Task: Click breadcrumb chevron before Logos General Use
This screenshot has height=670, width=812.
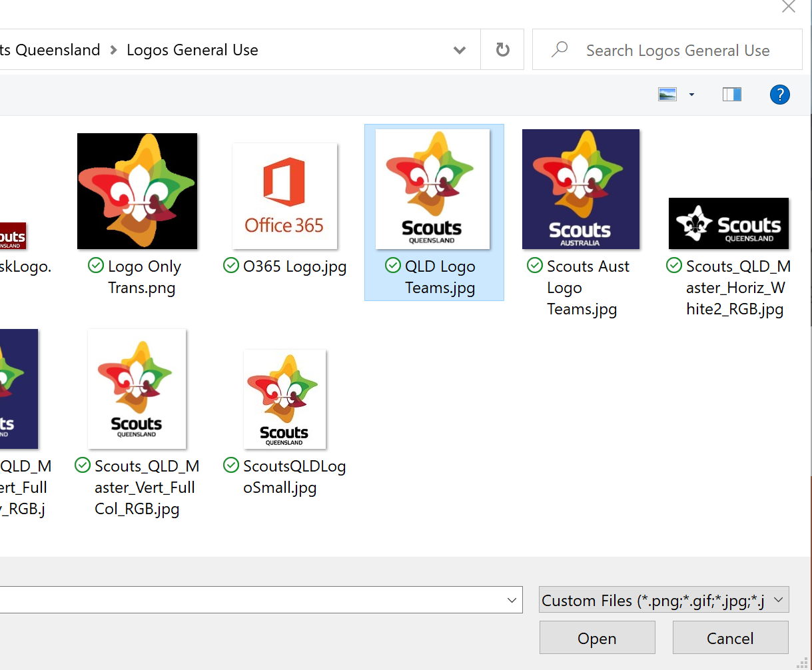Action: tap(113, 50)
